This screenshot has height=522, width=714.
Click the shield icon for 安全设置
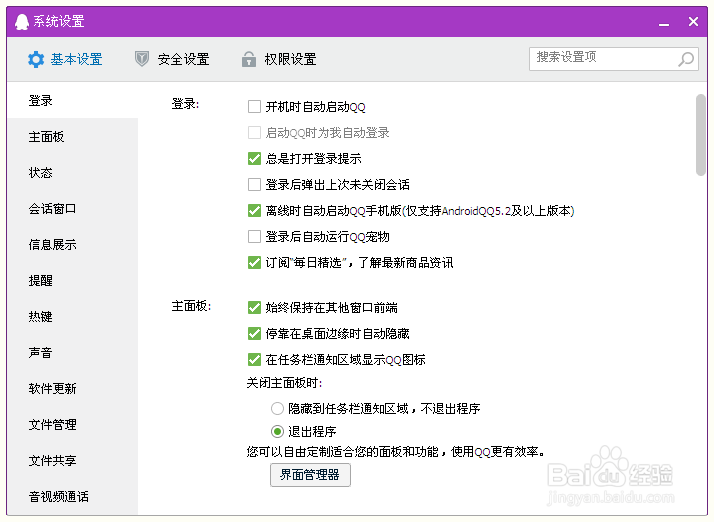(x=142, y=59)
